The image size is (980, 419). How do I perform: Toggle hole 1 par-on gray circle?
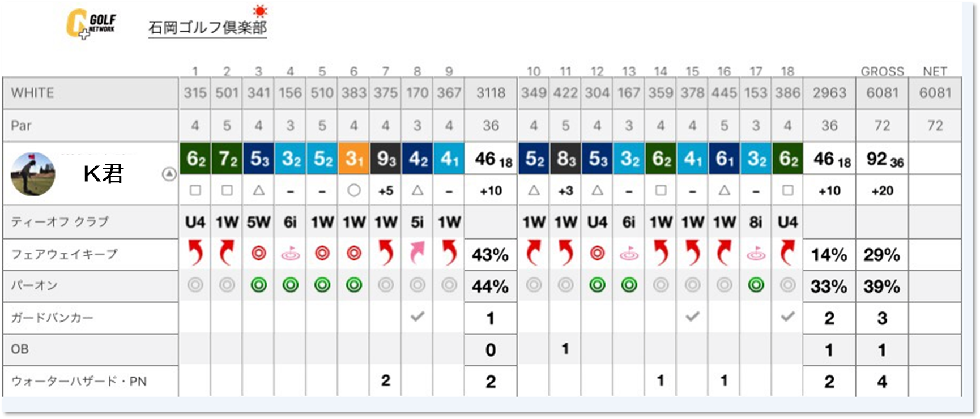click(195, 285)
